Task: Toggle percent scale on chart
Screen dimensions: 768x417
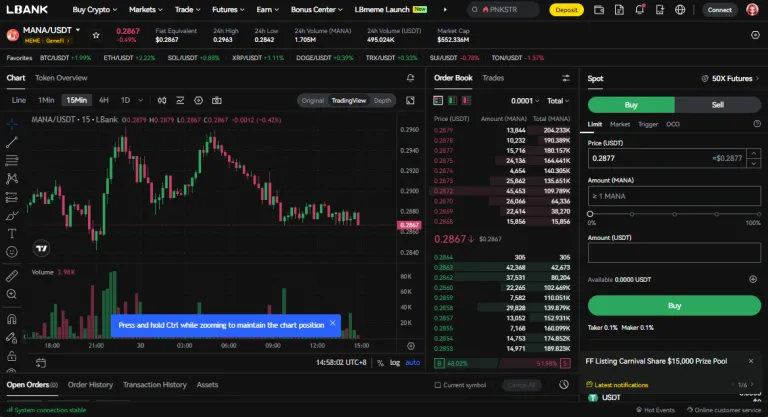Action: click(x=380, y=363)
